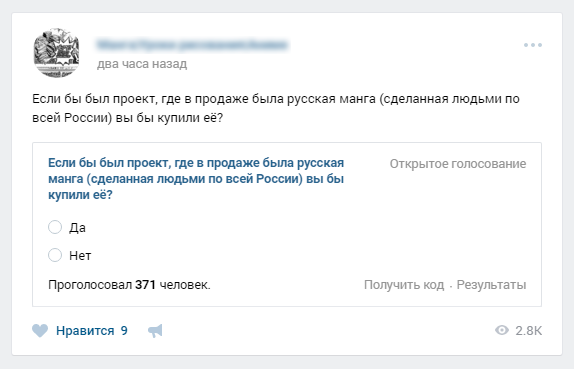Choose the "Нет" answer label text
This screenshot has height=369, width=574.
[x=80, y=256]
